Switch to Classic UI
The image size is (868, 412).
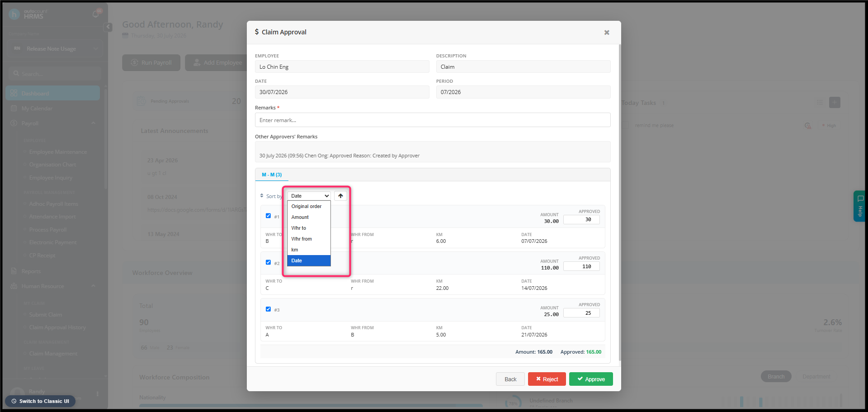(40, 401)
